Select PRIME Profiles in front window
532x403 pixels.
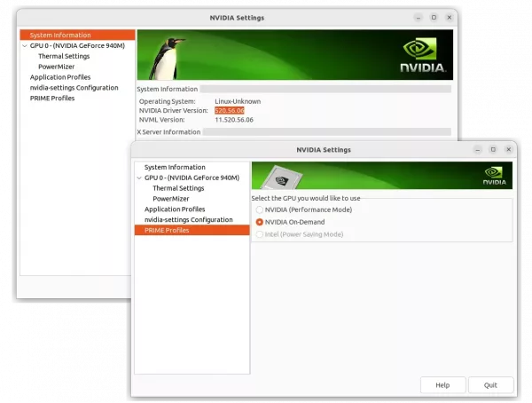click(192, 230)
